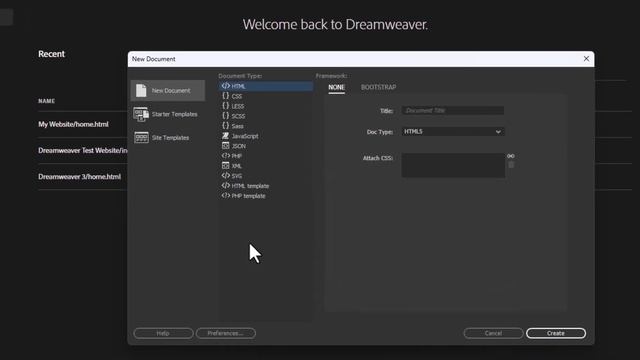Viewport: 640px width, 360px height.
Task: Open recent file Dreamweaver 3/home.html
Action: (80, 176)
